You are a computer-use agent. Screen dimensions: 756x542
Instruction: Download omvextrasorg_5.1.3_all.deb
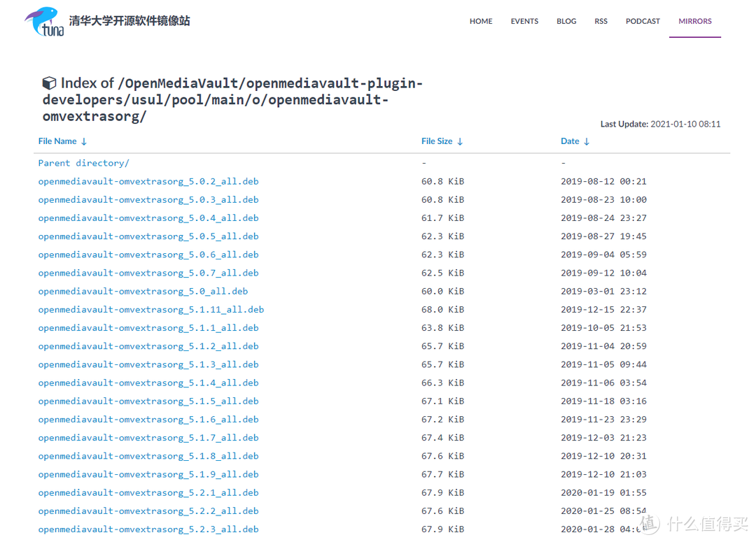coord(148,364)
